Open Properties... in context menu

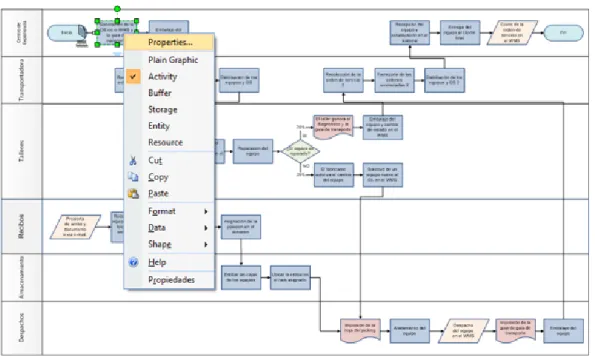pyautogui.click(x=170, y=42)
